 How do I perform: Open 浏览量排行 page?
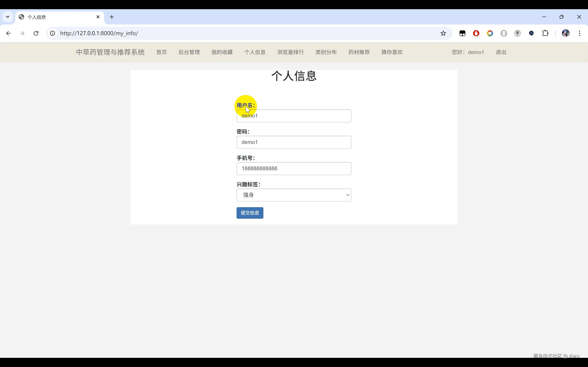point(290,52)
